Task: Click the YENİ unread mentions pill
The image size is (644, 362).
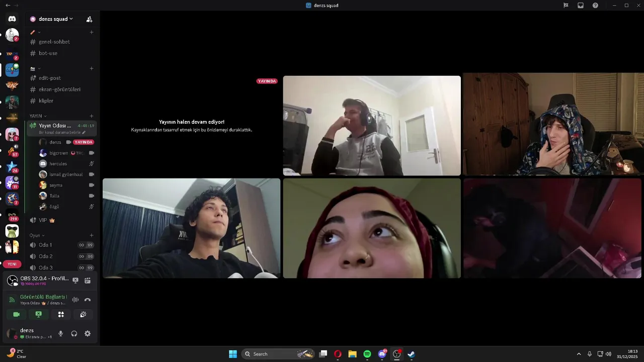Action: pos(12,264)
